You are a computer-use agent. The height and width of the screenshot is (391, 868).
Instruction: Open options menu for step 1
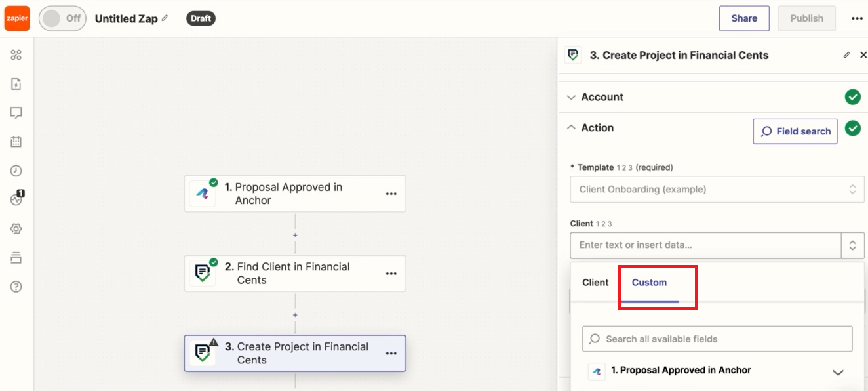(x=391, y=194)
